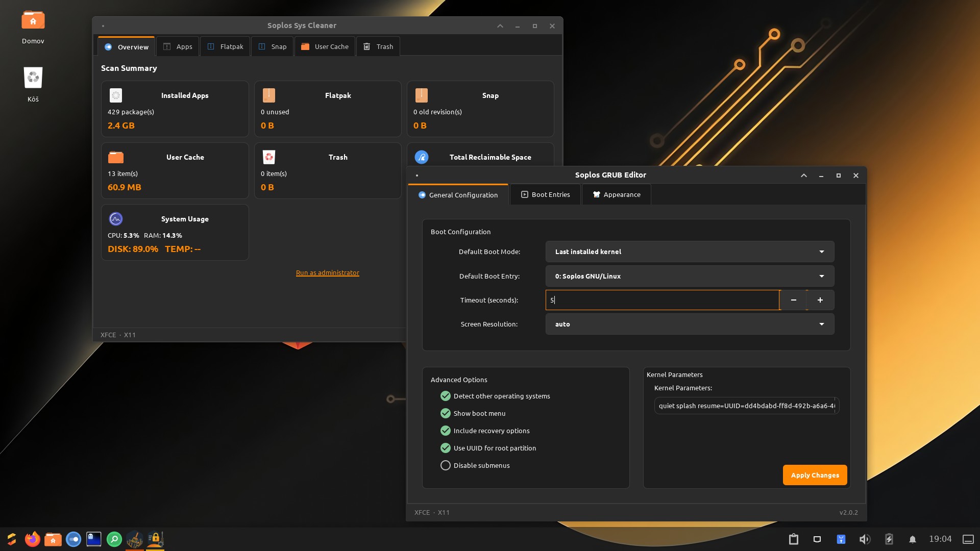The image size is (980, 551).
Task: Open the clipboard manager tray icon
Action: pyautogui.click(x=794, y=539)
